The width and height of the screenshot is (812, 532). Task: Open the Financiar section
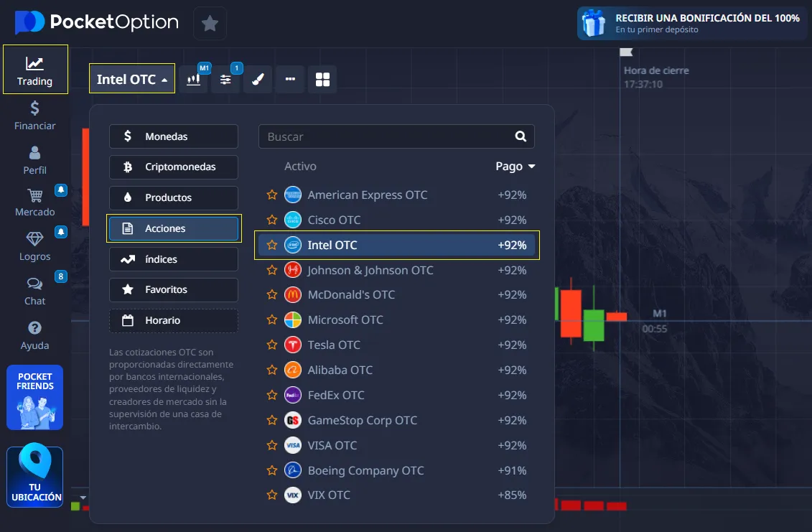point(34,116)
